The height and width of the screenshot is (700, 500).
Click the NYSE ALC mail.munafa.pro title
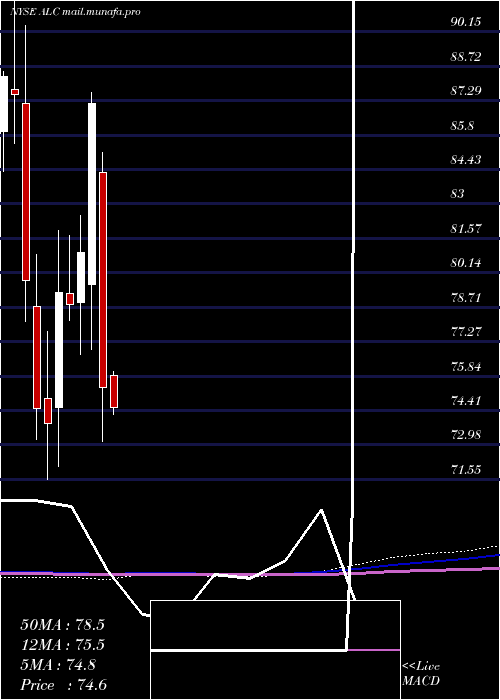pyautogui.click(x=75, y=12)
